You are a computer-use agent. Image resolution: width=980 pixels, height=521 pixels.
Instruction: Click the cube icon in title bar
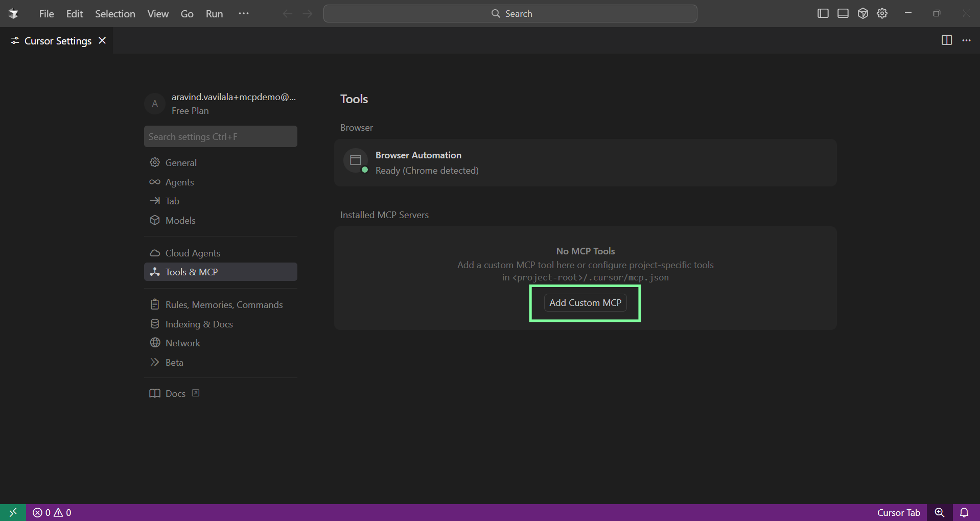(x=862, y=14)
